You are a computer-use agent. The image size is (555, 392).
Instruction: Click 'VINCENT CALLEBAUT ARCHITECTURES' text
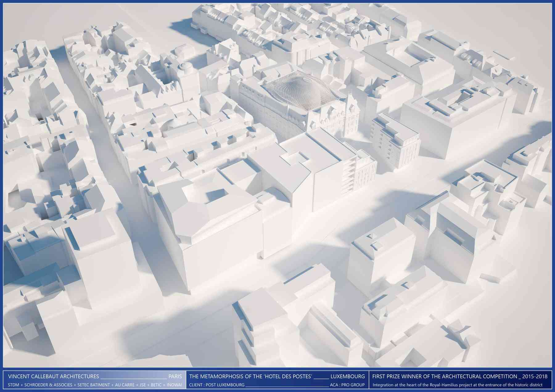54,376
